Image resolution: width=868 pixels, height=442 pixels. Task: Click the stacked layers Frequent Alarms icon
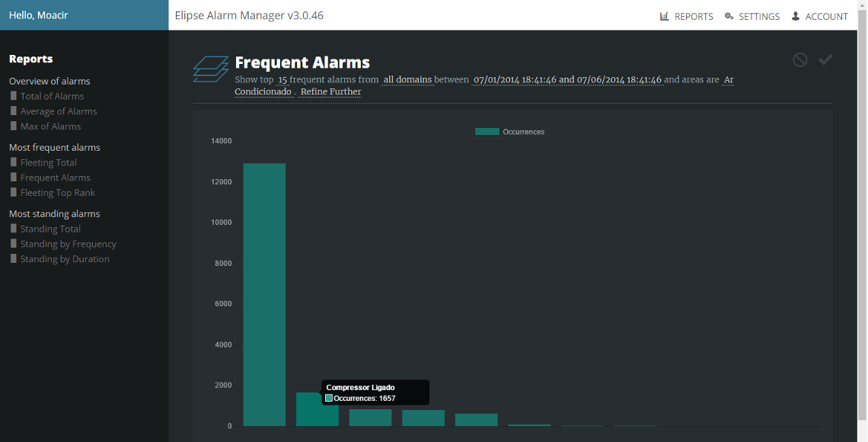(211, 69)
